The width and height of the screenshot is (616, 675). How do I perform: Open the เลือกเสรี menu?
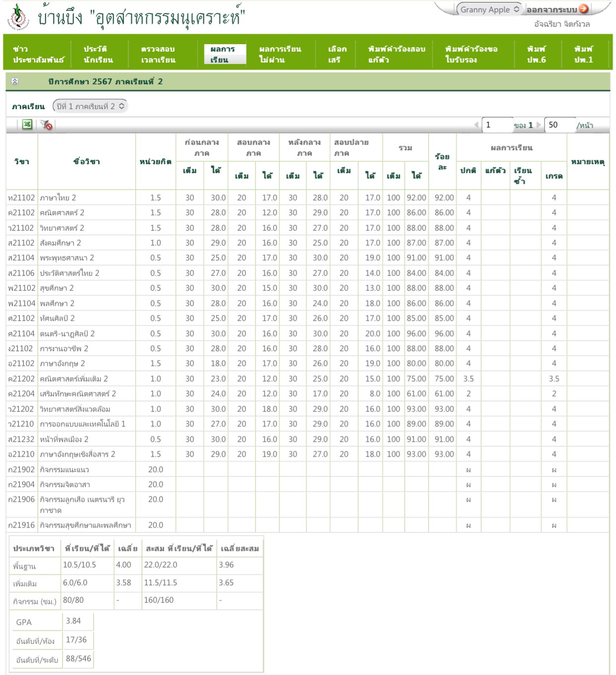337,55
